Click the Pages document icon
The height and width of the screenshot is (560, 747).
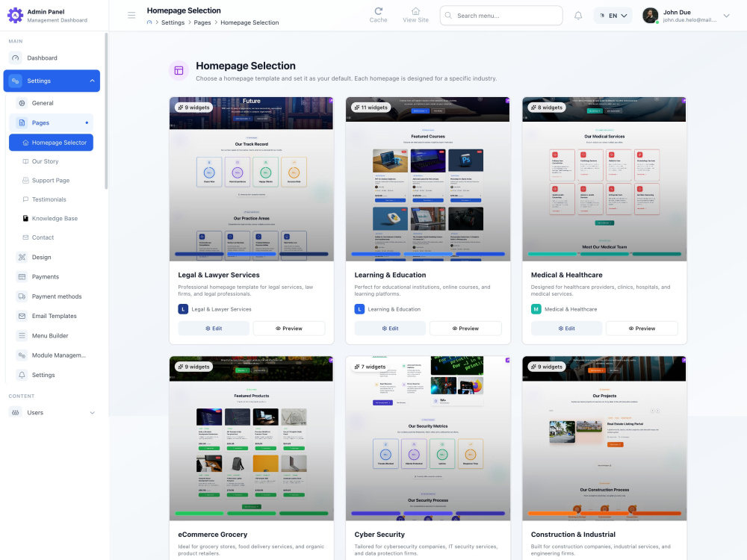22,123
